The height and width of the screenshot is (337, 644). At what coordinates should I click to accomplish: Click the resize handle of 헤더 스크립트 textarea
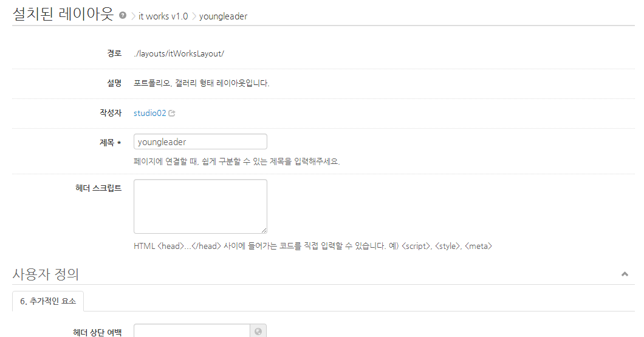[264, 231]
